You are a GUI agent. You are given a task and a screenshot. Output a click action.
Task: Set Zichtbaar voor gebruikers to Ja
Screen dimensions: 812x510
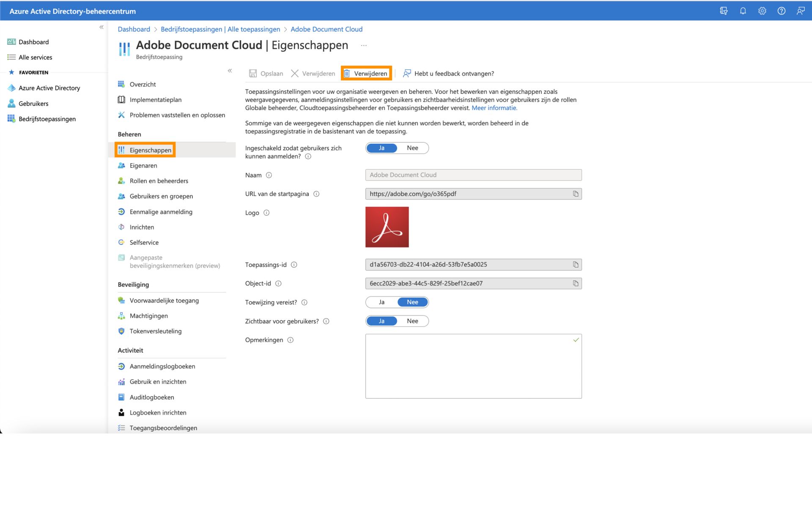pyautogui.click(x=381, y=321)
